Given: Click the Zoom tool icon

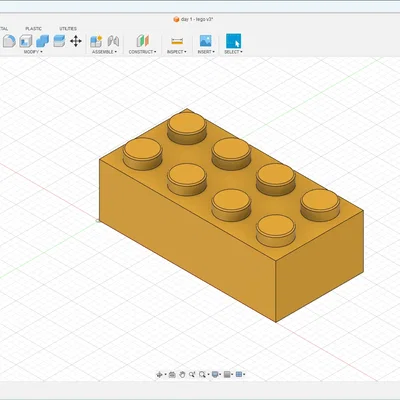Looking at the screenshot, I should coord(192,375).
